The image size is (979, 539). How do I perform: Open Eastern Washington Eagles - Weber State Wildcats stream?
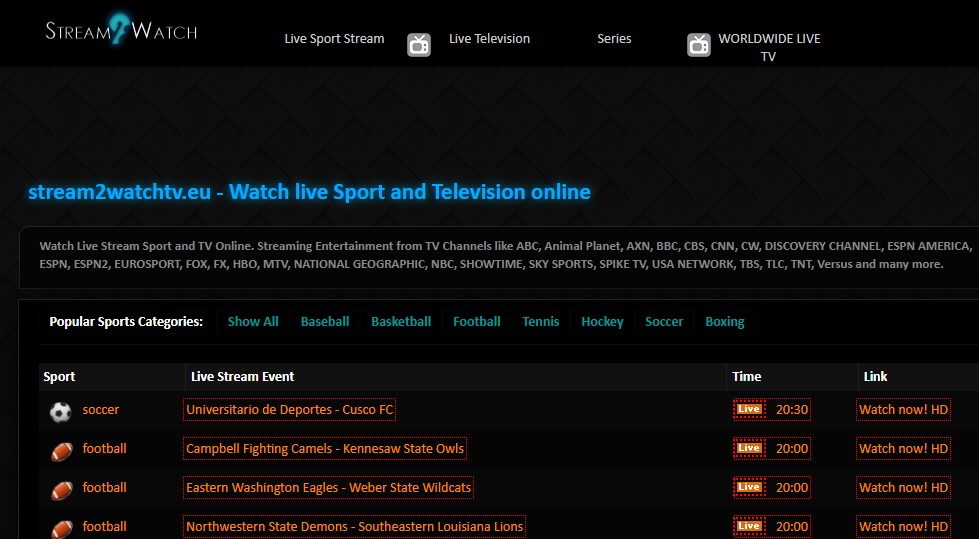[328, 487]
